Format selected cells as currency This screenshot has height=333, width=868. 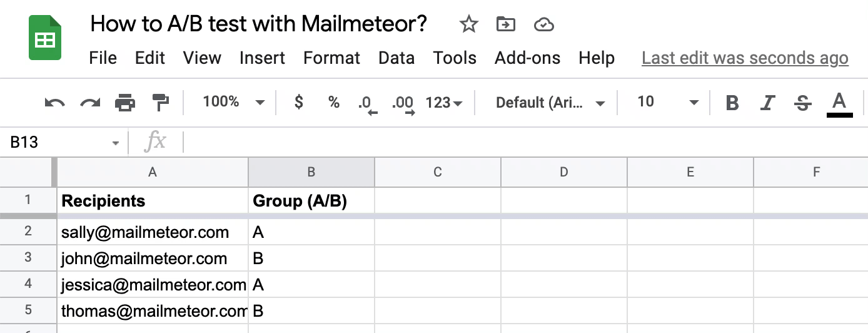click(x=299, y=102)
